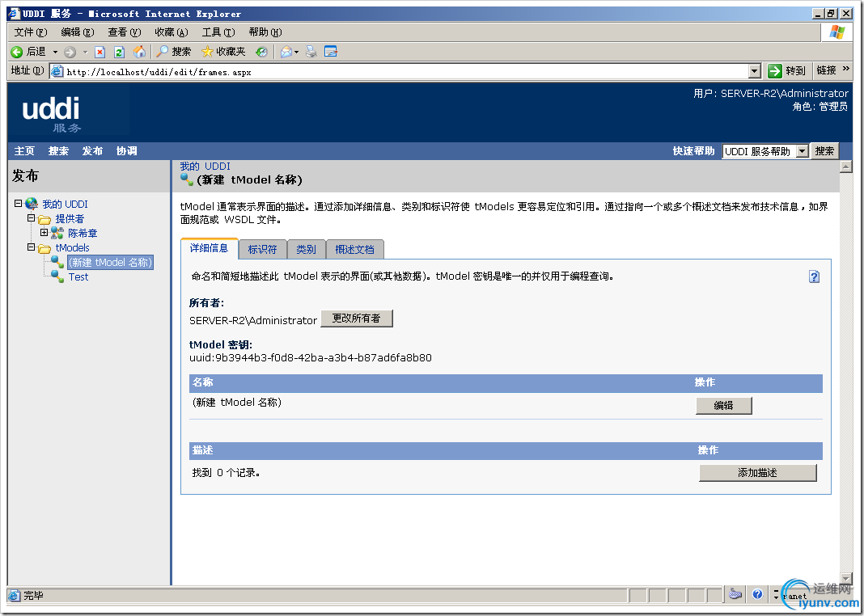Select (新建 tModel 名称) in the tree
This screenshot has height=616, width=864.
[110, 263]
